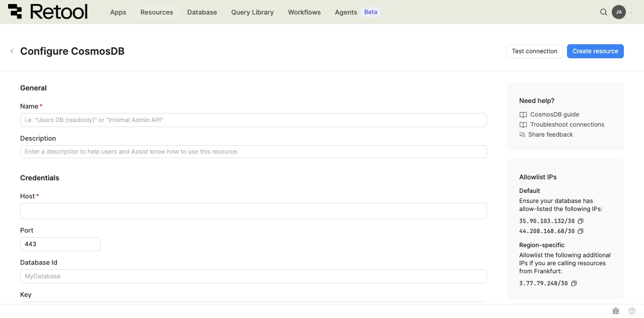Image resolution: width=644 pixels, height=318 pixels.
Task: Click the book icon beside CosmosDB guide
Action: click(x=523, y=115)
